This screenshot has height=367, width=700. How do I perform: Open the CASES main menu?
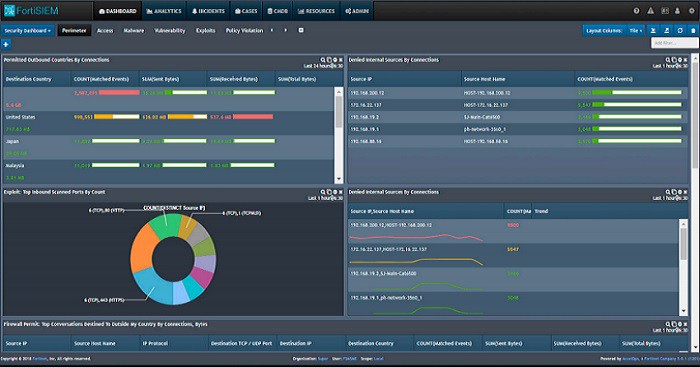(246, 11)
